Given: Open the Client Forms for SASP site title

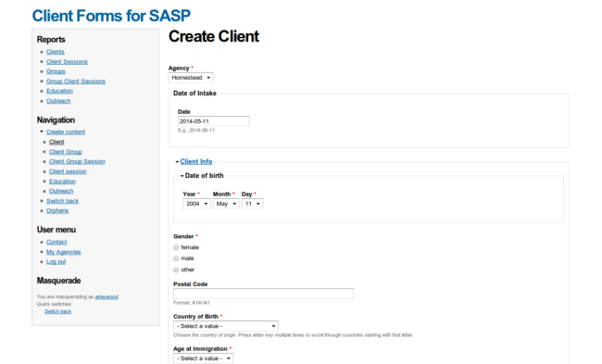Looking at the screenshot, I should [x=111, y=16].
